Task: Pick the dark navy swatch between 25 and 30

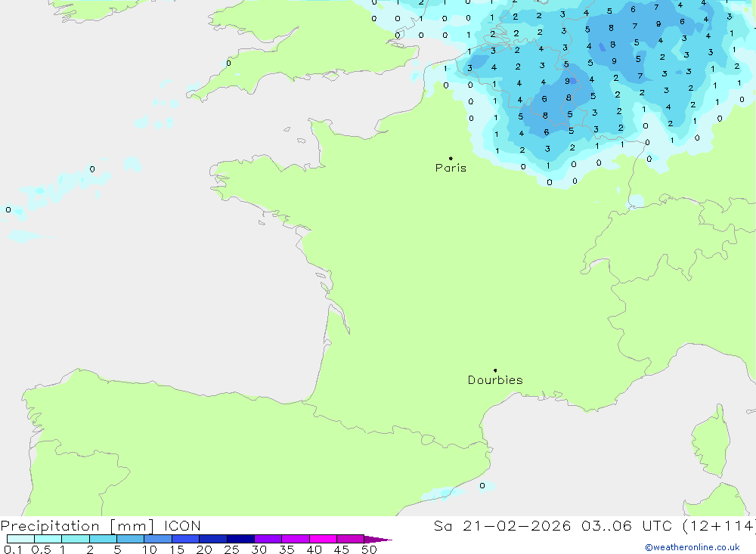Action: click(x=240, y=539)
